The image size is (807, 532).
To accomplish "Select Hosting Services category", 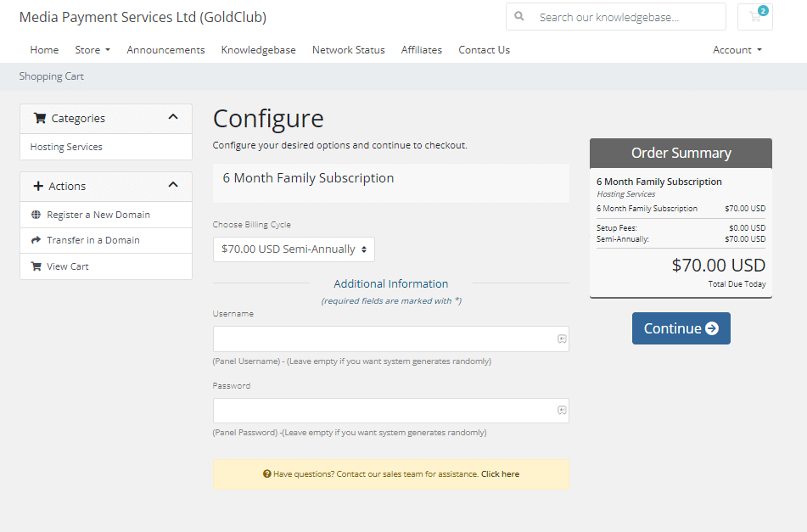I will 66,147.
